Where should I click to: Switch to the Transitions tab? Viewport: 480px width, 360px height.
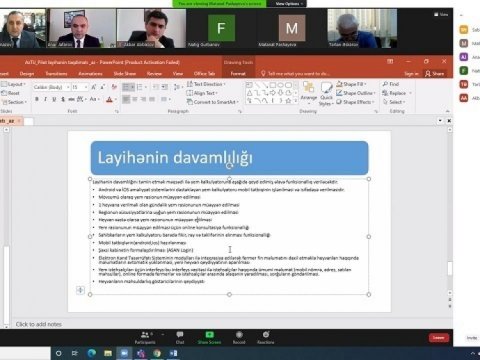point(56,73)
